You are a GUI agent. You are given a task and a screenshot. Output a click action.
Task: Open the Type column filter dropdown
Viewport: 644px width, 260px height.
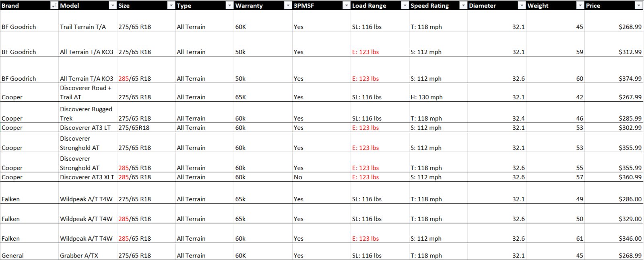pyautogui.click(x=229, y=6)
